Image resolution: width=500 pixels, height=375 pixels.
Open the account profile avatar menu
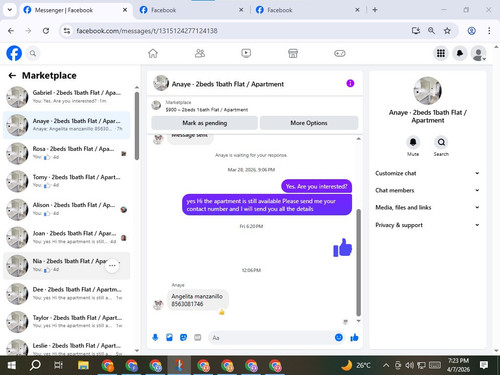coord(478,53)
